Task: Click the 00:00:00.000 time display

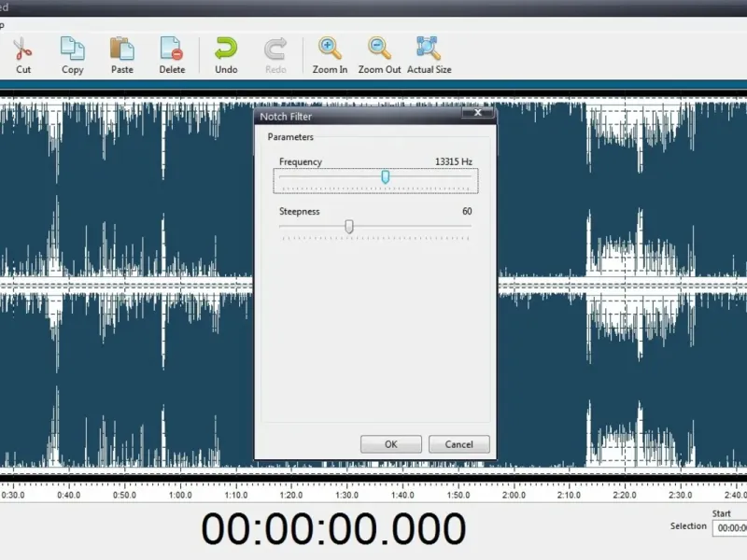Action: pos(333,529)
